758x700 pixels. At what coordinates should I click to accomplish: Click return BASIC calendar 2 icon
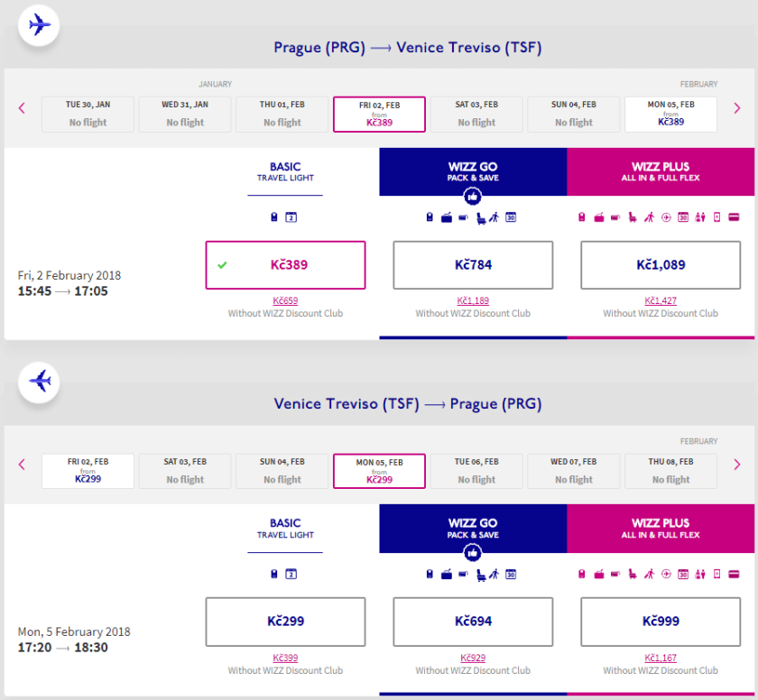tap(291, 573)
